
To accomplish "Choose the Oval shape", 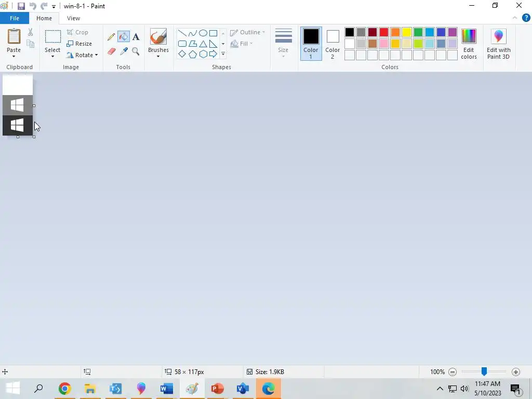I will [x=203, y=33].
